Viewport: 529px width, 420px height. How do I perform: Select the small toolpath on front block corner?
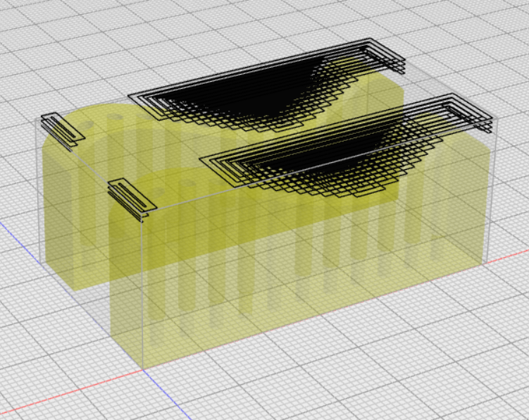pyautogui.click(x=131, y=195)
